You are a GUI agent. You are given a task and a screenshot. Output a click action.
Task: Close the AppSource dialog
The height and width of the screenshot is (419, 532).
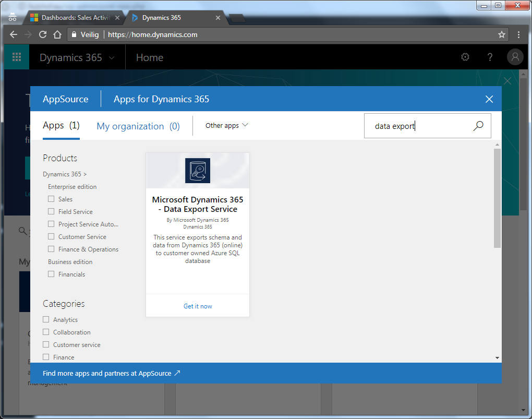(489, 99)
